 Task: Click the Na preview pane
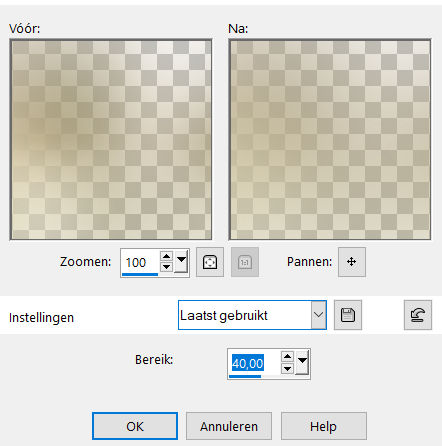[x=330, y=139]
